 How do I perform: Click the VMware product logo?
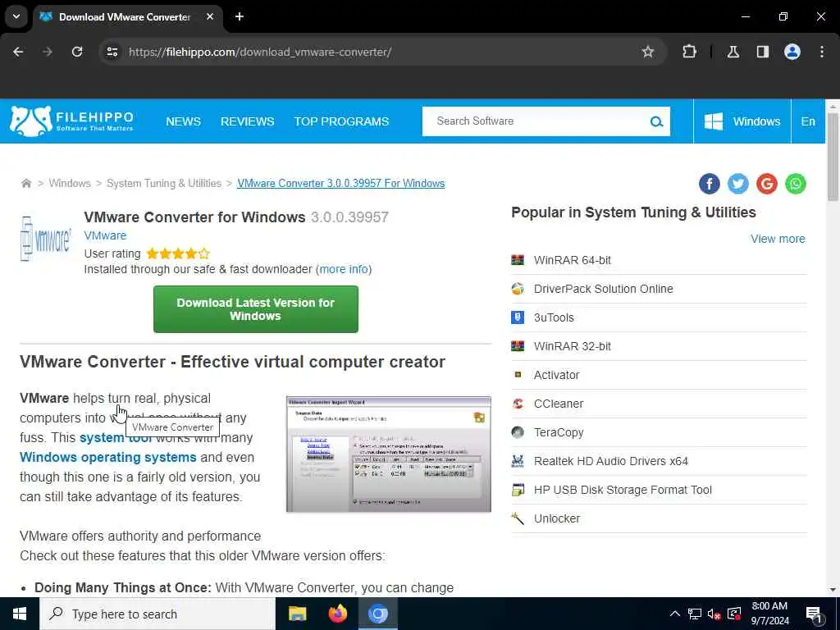click(x=46, y=239)
